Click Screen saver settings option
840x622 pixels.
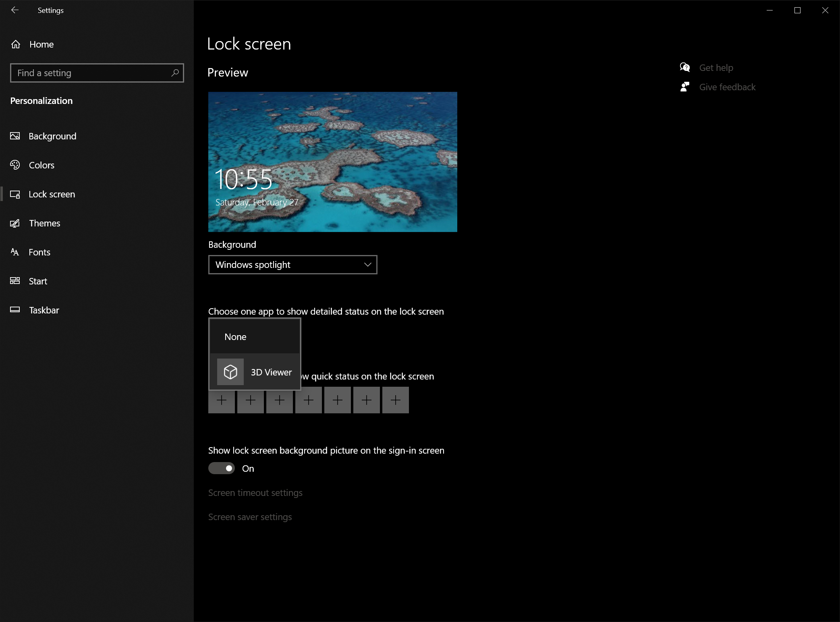[x=249, y=516]
